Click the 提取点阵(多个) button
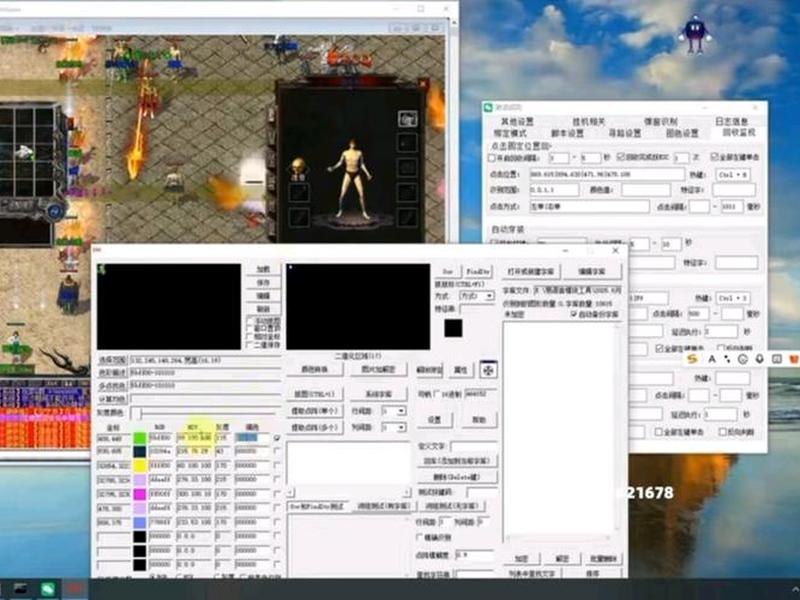Image resolution: width=800 pixels, height=600 pixels. coord(314,428)
